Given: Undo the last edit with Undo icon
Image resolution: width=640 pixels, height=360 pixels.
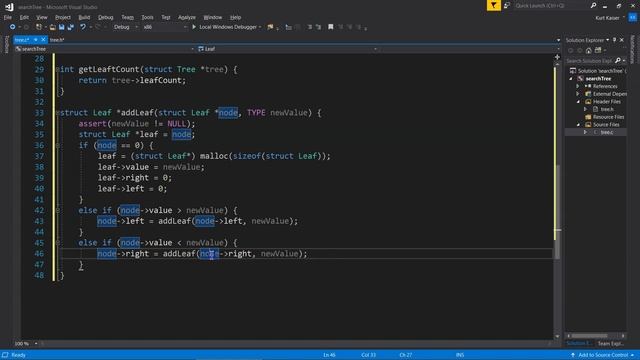Looking at the screenshot, I should pos(83,27).
